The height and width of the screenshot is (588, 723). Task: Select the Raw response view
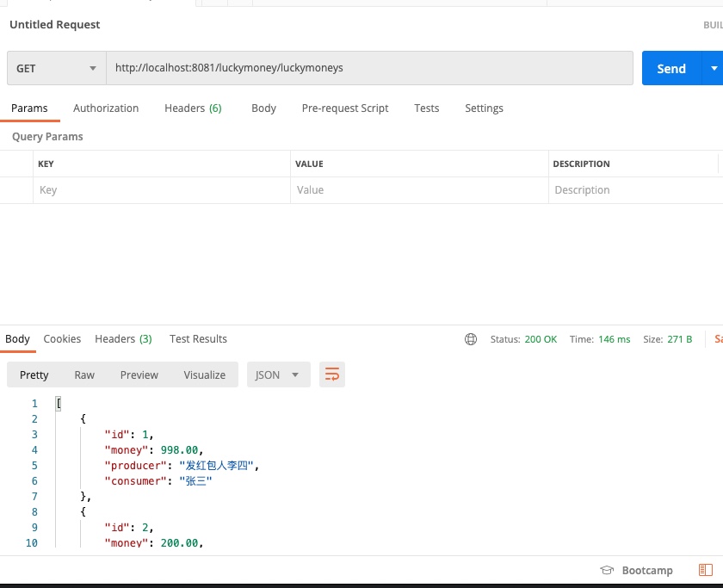(84, 374)
